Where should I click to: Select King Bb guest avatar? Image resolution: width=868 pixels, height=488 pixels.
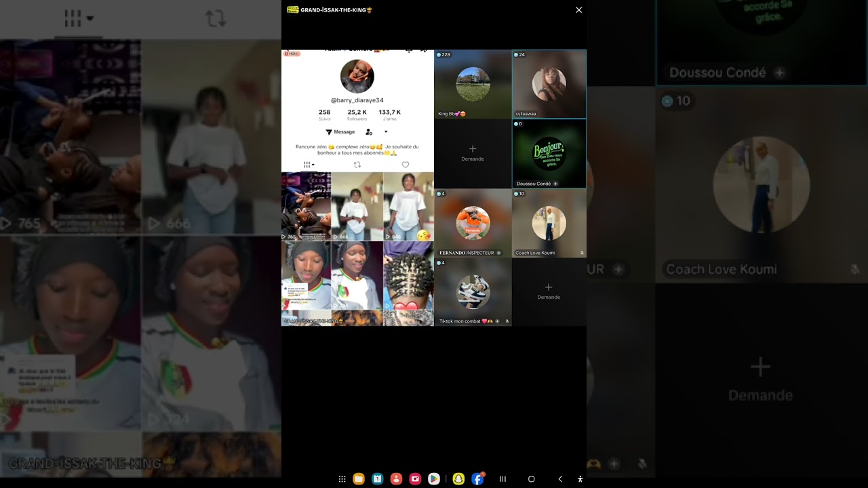tap(473, 84)
